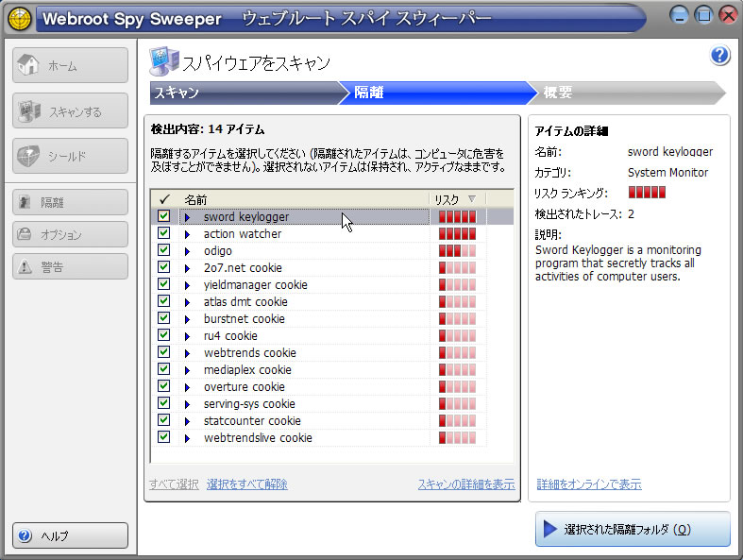Click 選択をすべて解除 link
This screenshot has height=560, width=743.
[246, 484]
